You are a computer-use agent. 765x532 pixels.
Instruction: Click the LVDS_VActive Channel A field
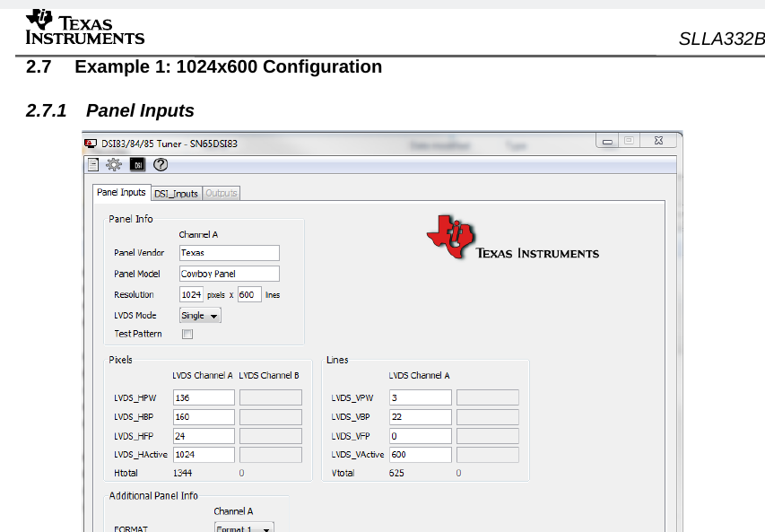click(x=421, y=454)
